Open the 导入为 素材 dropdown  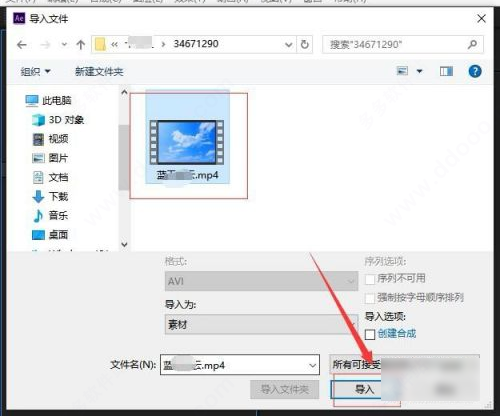(261, 324)
